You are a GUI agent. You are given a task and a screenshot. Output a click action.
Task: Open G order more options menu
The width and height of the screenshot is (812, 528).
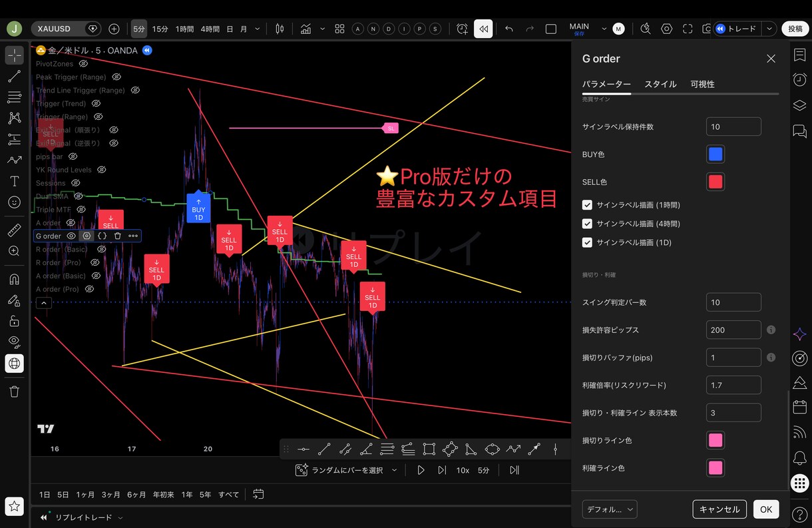(133, 236)
